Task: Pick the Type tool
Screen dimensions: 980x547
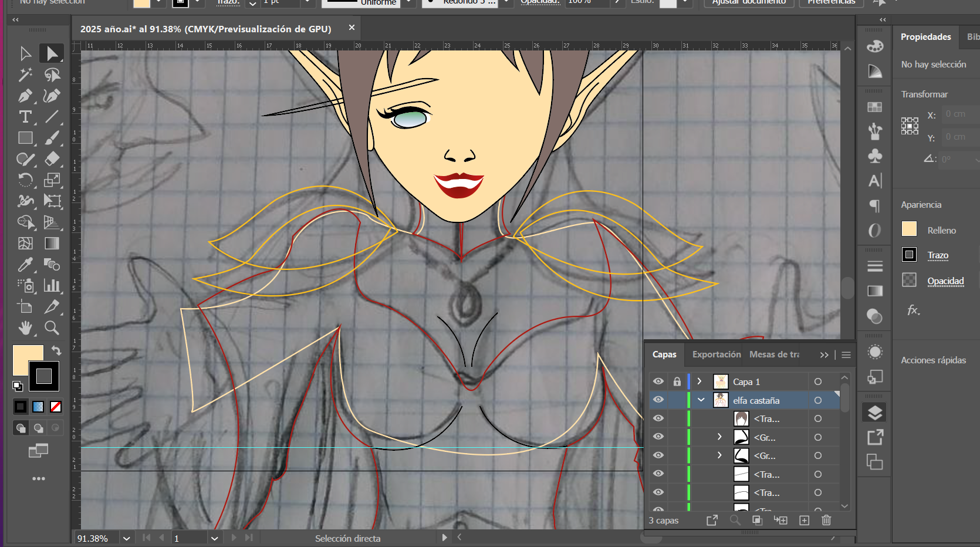Action: pos(25,117)
